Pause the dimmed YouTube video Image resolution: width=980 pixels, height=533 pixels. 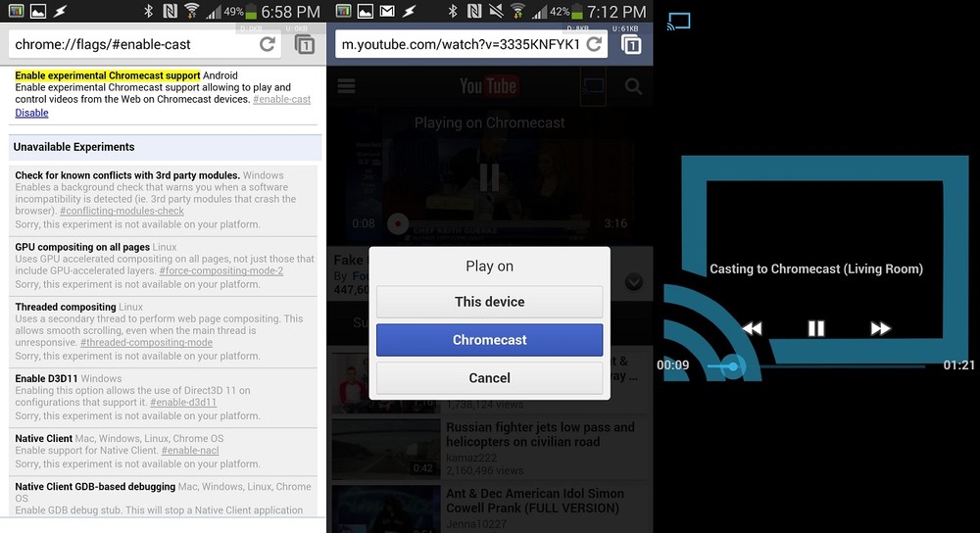[489, 177]
